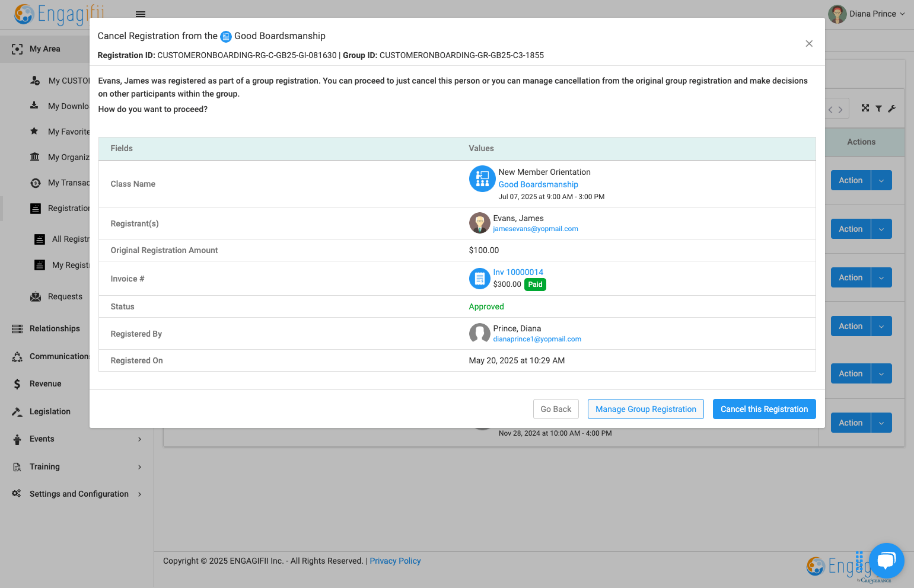Open invoice link Inv 10000014
This screenshot has width=914, height=588.
coord(518,272)
